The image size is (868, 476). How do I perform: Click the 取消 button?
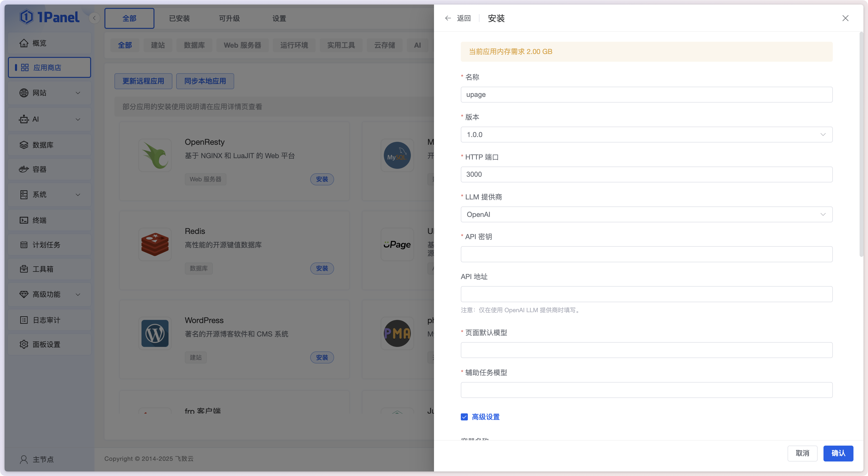(802, 453)
